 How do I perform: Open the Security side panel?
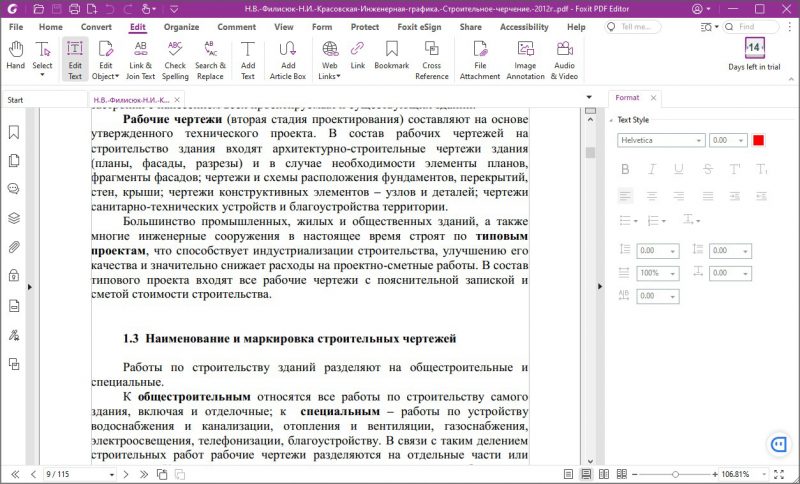click(14, 276)
